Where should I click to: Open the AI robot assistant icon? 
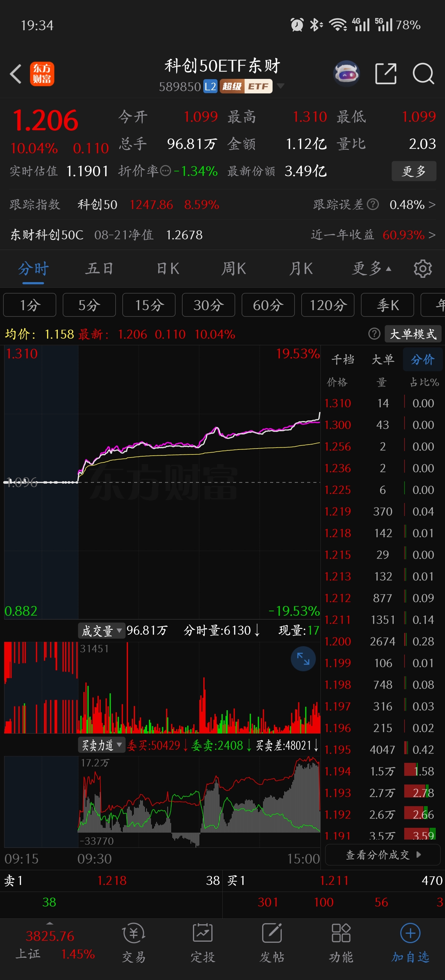[x=347, y=74]
